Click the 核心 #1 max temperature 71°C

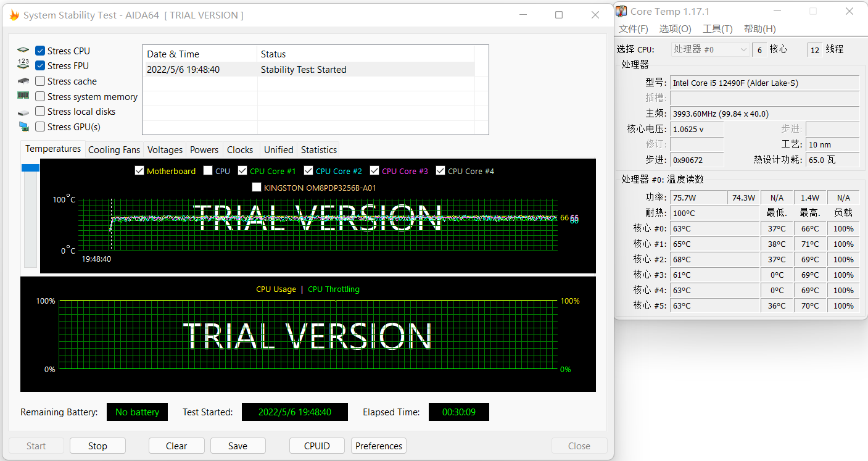point(809,244)
